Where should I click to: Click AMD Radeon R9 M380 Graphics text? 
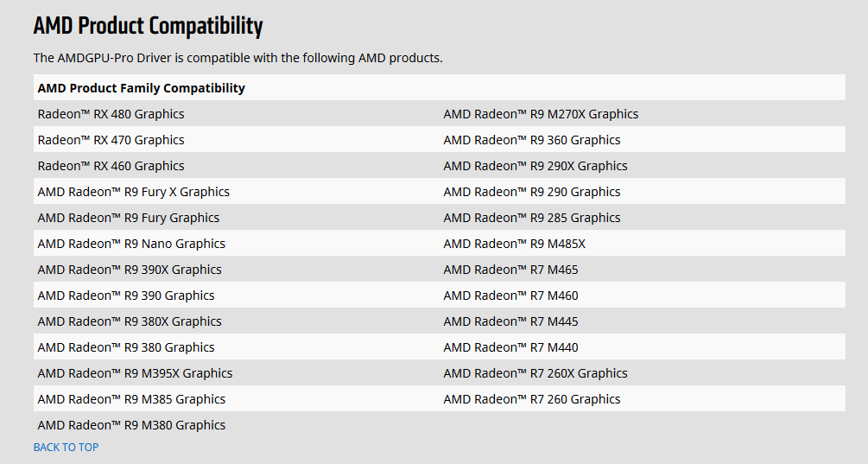[x=131, y=425]
